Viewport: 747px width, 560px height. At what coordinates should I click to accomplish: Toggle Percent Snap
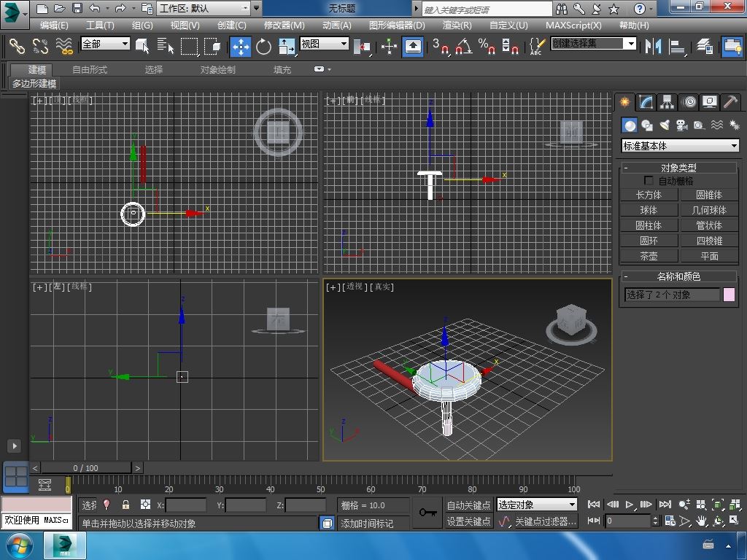point(487,47)
